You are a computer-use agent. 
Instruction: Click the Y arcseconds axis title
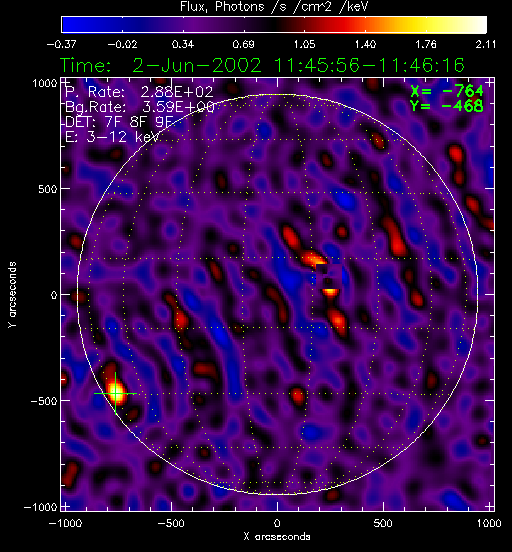coord(12,295)
